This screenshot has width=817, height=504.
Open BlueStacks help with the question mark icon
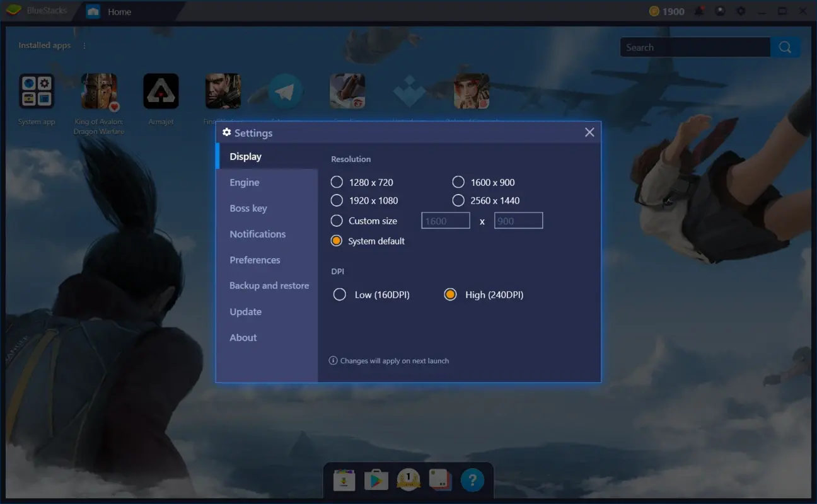click(x=473, y=480)
